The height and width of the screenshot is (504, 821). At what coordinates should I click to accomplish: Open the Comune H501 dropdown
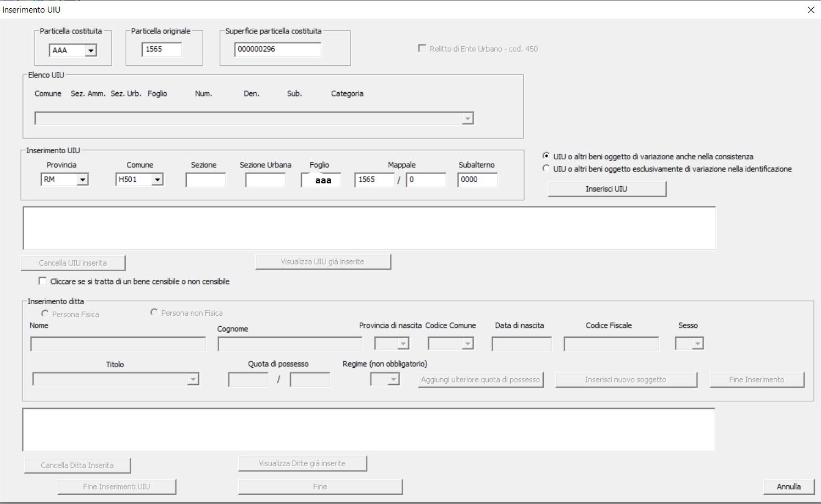click(158, 180)
